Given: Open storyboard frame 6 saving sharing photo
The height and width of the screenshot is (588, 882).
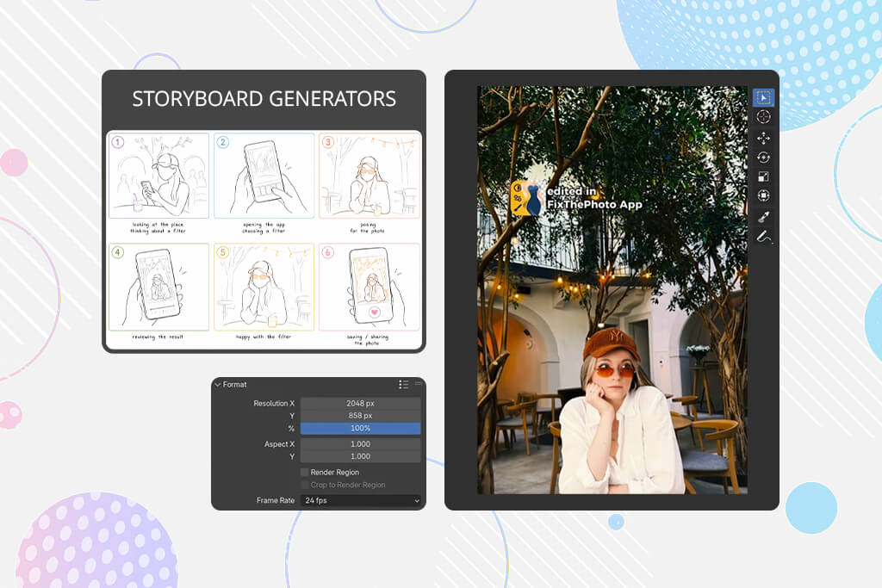Looking at the screenshot, I should click(369, 288).
